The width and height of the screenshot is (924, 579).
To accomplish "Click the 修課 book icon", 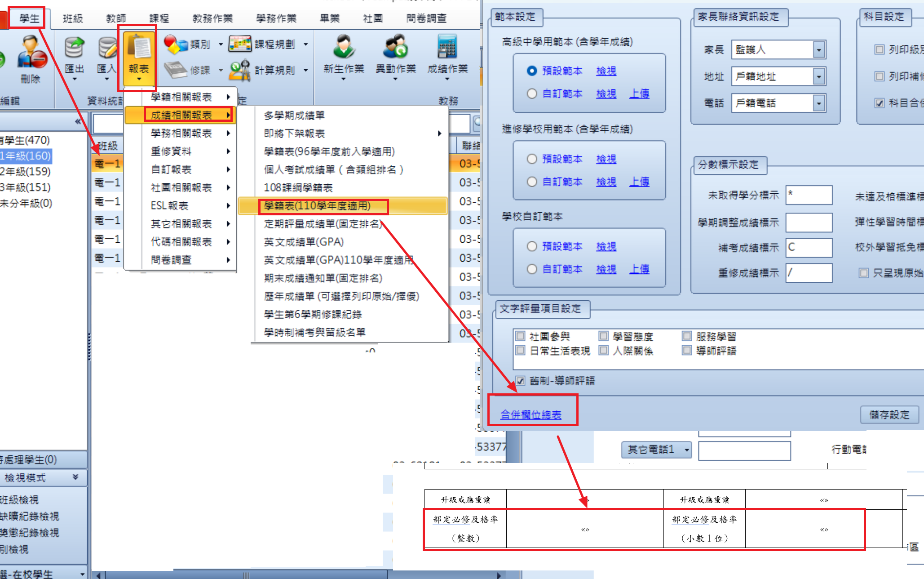I will click(x=176, y=70).
